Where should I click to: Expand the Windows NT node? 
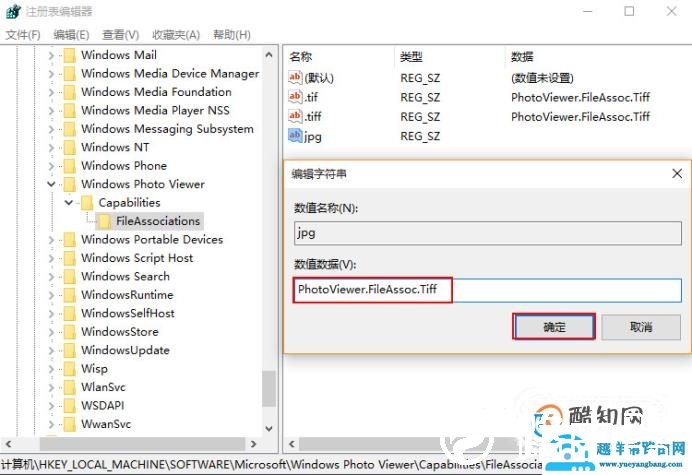click(x=51, y=147)
